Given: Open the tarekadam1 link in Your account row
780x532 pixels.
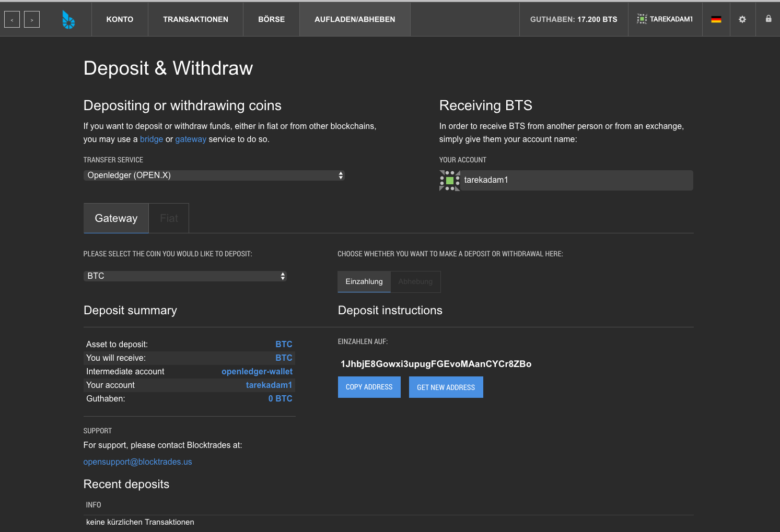Looking at the screenshot, I should click(269, 385).
